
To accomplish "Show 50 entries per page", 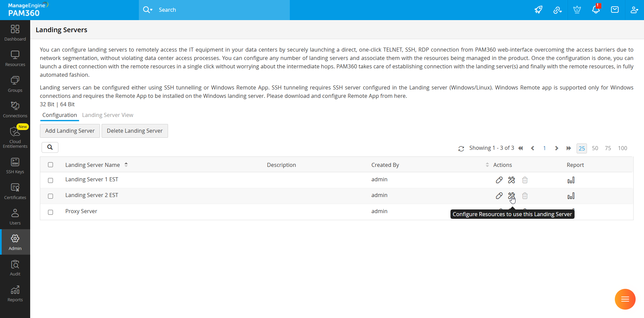I will (595, 148).
